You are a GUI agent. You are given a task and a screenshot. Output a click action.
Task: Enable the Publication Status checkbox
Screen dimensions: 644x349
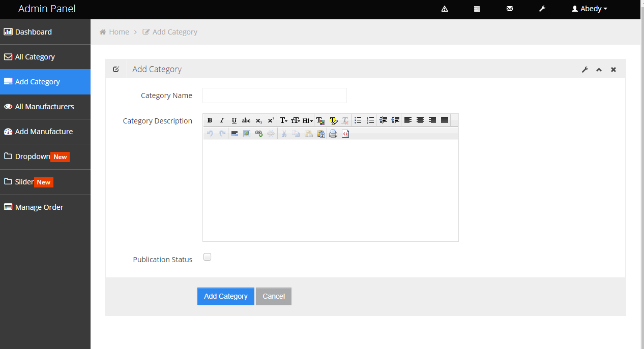pos(207,257)
